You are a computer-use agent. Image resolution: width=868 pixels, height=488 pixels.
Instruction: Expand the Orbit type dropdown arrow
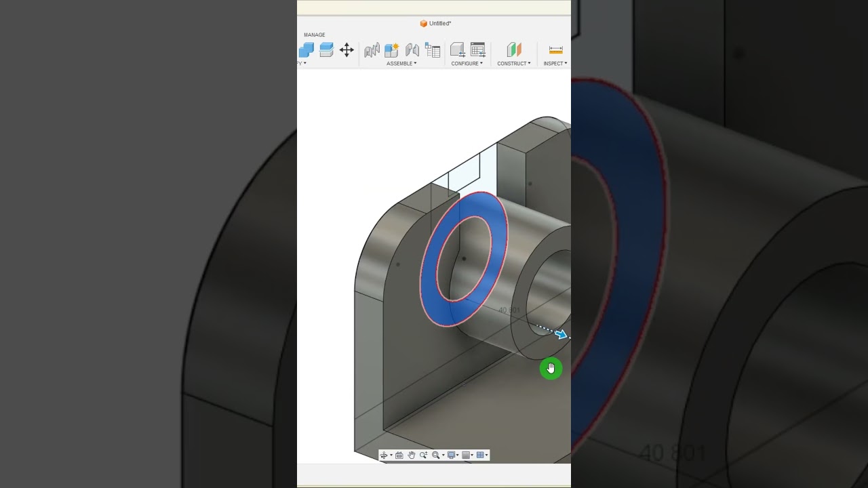coord(391,455)
